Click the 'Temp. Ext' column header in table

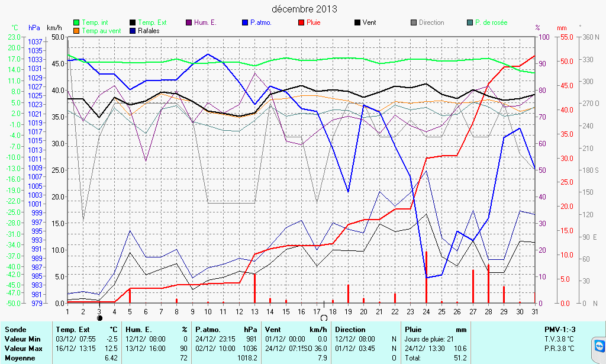click(73, 330)
